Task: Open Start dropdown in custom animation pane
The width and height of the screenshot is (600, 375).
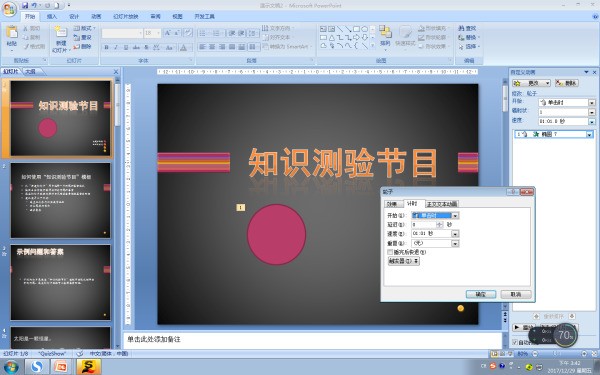Action: pyautogui.click(x=592, y=103)
